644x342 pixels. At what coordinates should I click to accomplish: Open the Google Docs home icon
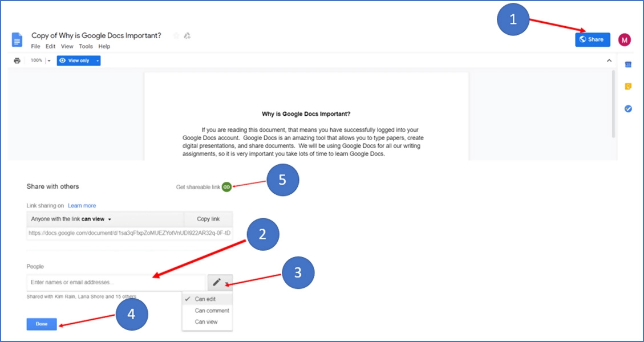(x=17, y=40)
